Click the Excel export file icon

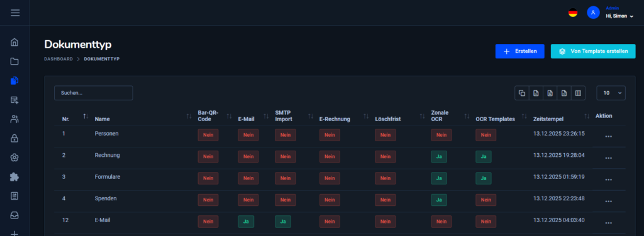pyautogui.click(x=550, y=93)
